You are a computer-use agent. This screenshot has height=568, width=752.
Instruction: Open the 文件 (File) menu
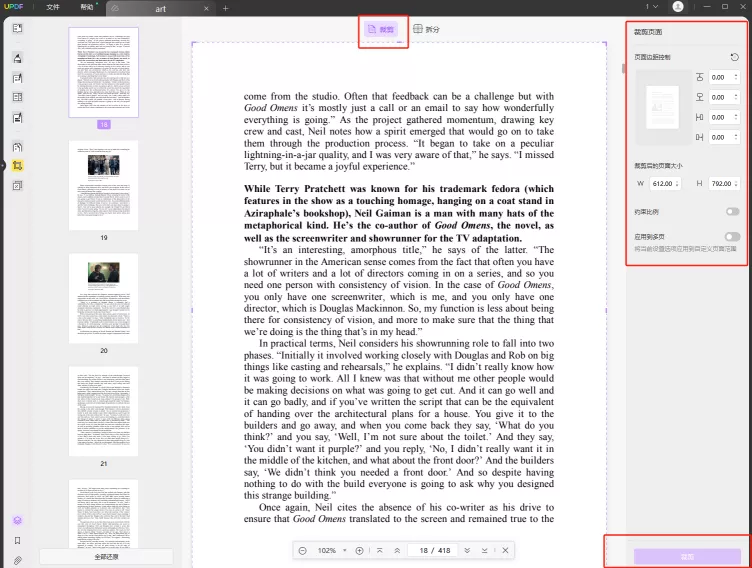pyautogui.click(x=53, y=7)
